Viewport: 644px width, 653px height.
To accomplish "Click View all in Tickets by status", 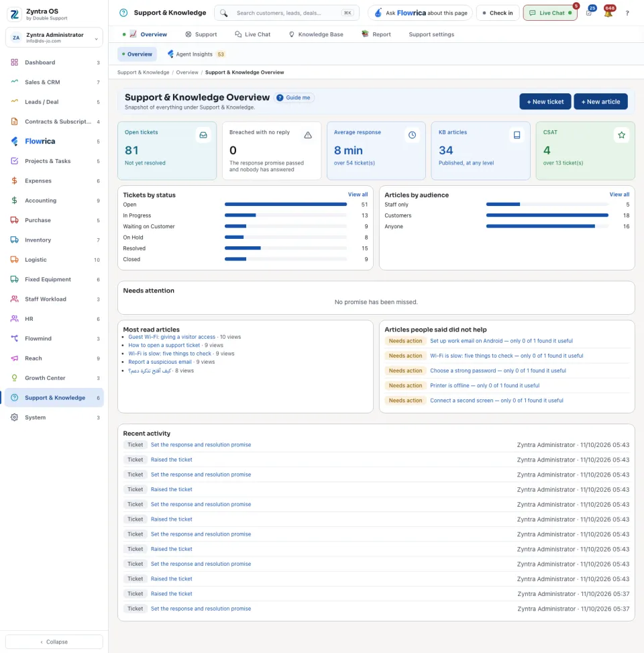I will pyautogui.click(x=358, y=195).
